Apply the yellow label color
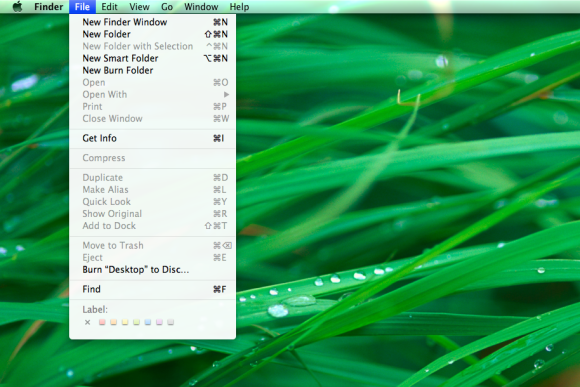Viewport: 580px width, 387px height. pos(125,322)
